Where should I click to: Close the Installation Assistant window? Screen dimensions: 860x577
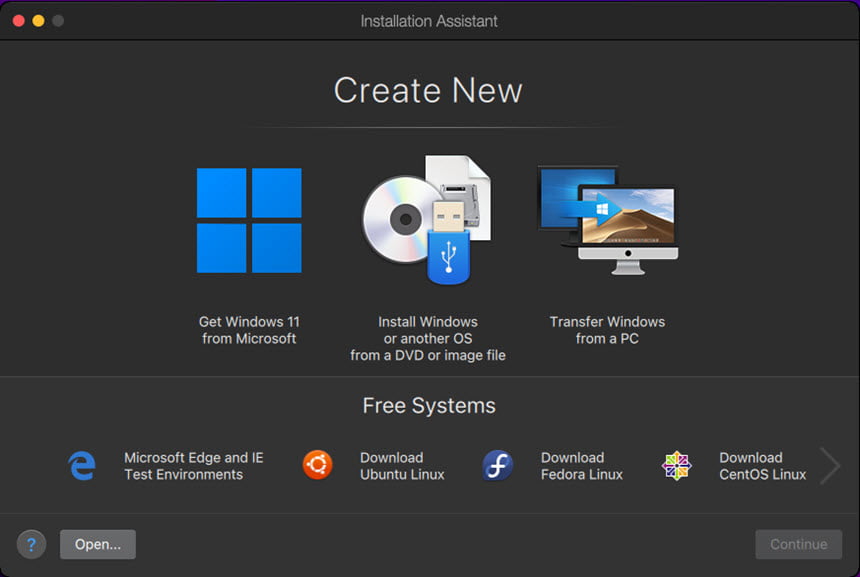(x=19, y=21)
